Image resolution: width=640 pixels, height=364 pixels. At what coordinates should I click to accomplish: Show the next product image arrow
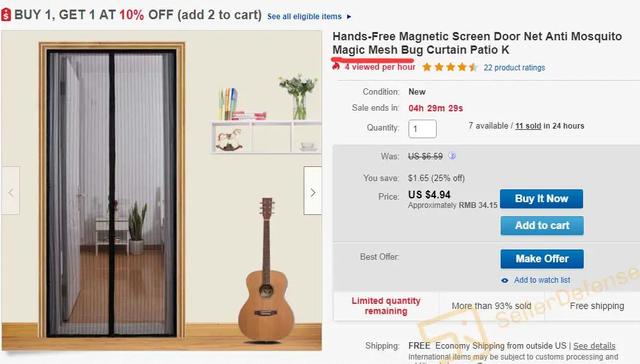point(313,191)
